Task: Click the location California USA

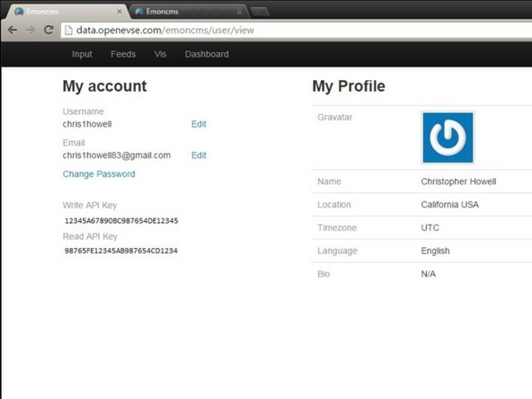Action: tap(450, 205)
